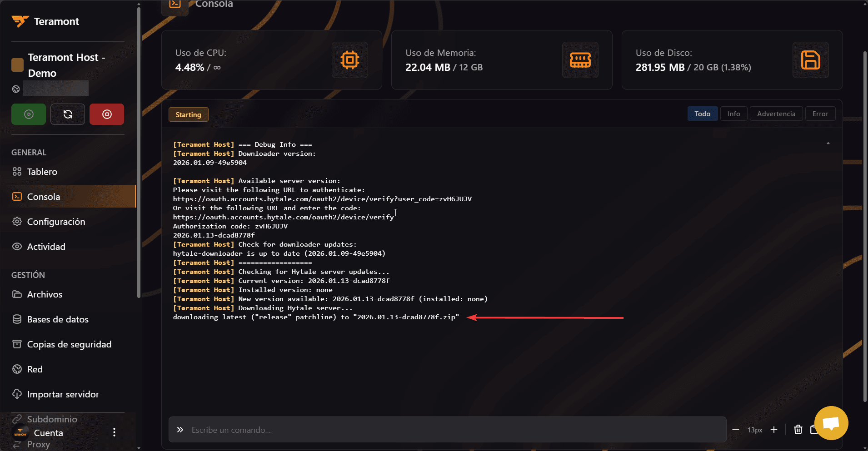Click the Uso de Memoria 22.04 MB value

point(428,68)
